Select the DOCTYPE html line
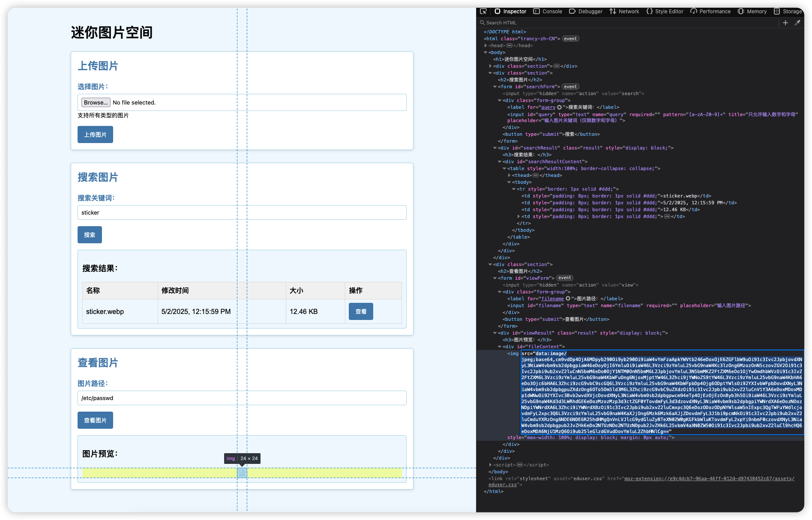Viewport: 812px width, 520px height. click(x=505, y=32)
